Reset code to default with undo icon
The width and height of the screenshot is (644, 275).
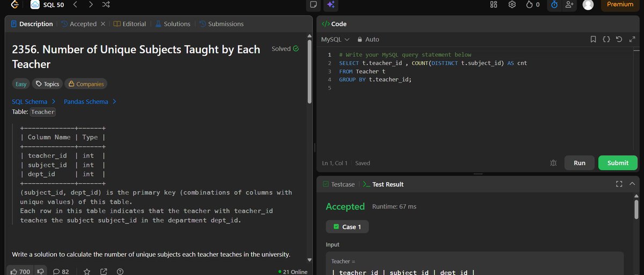(619, 39)
